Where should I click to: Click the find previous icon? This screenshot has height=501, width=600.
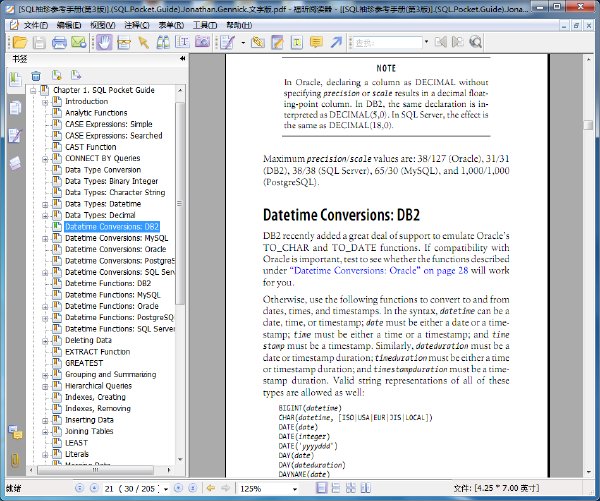[x=441, y=42]
